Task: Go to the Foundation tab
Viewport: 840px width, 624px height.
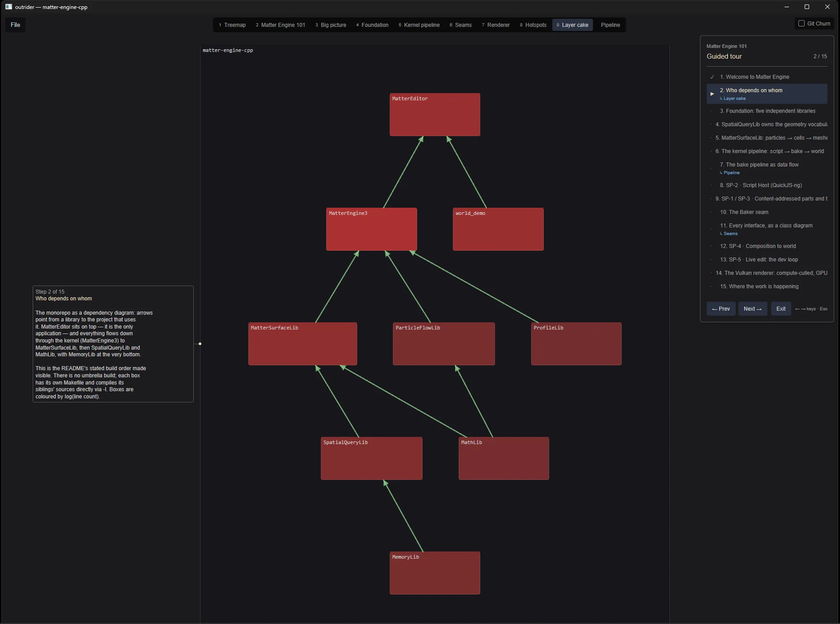Action: tap(372, 25)
